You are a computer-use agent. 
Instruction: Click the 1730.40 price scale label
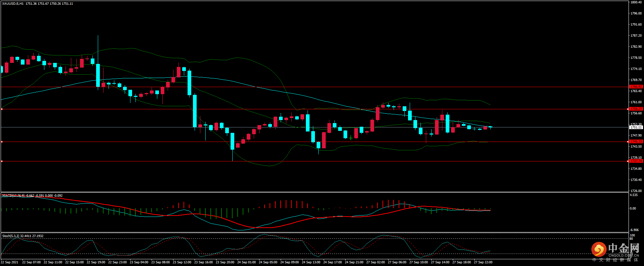(636, 180)
